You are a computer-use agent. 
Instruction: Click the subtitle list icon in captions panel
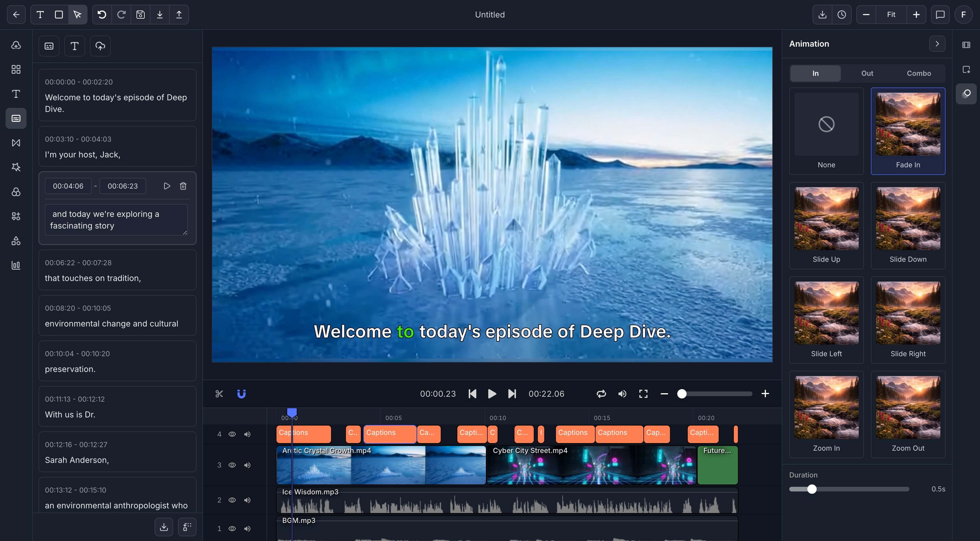(x=49, y=46)
